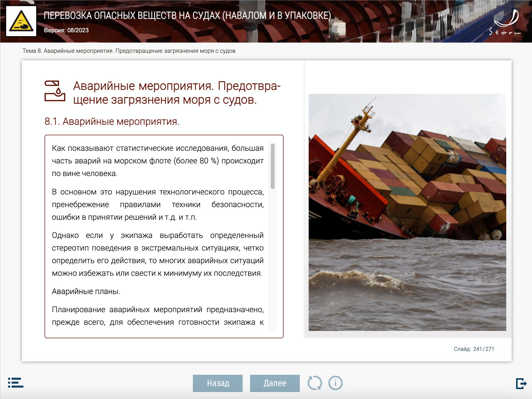Viewport: 532px width, 399px height.
Task: Click the spill pollution icon beside the heading
Action: 55,91
